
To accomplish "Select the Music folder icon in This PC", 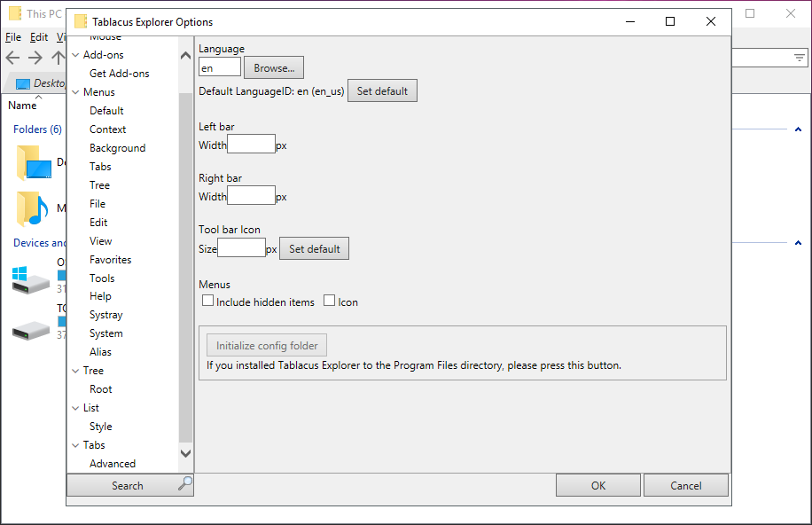I will coord(32,209).
